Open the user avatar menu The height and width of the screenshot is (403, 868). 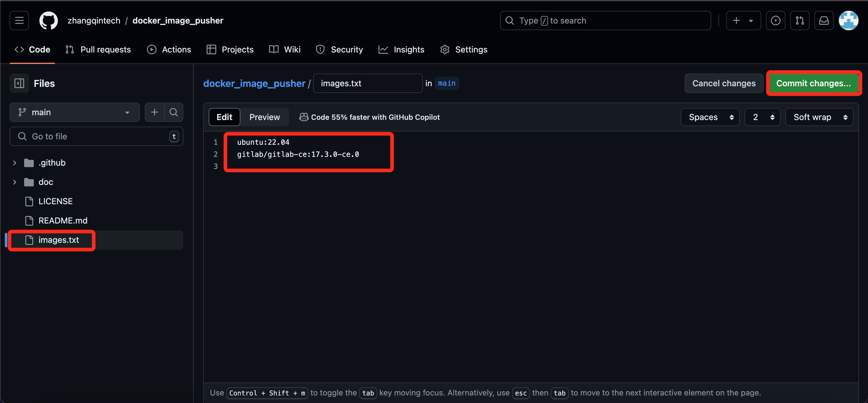[848, 21]
